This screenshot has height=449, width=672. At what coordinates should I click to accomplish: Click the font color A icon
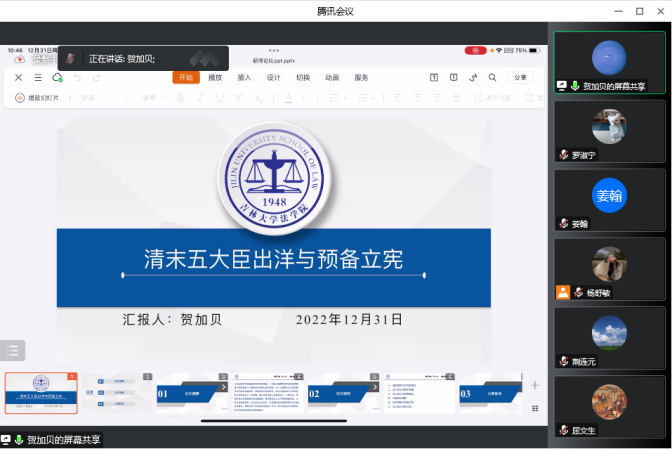289,98
